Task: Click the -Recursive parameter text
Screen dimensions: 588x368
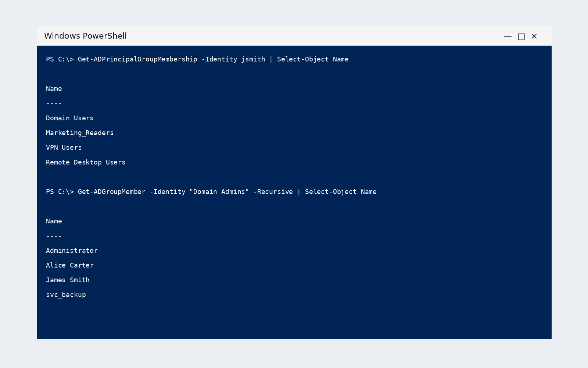Action: point(273,192)
